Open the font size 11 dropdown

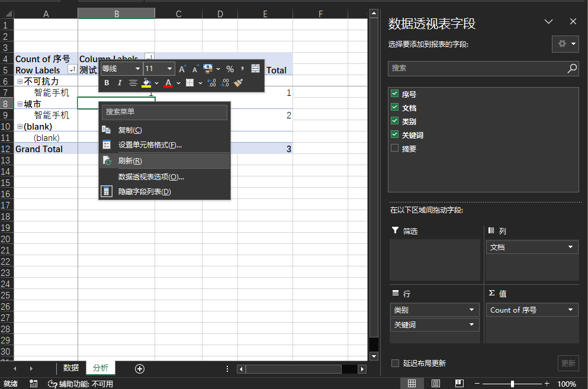pyautogui.click(x=168, y=69)
